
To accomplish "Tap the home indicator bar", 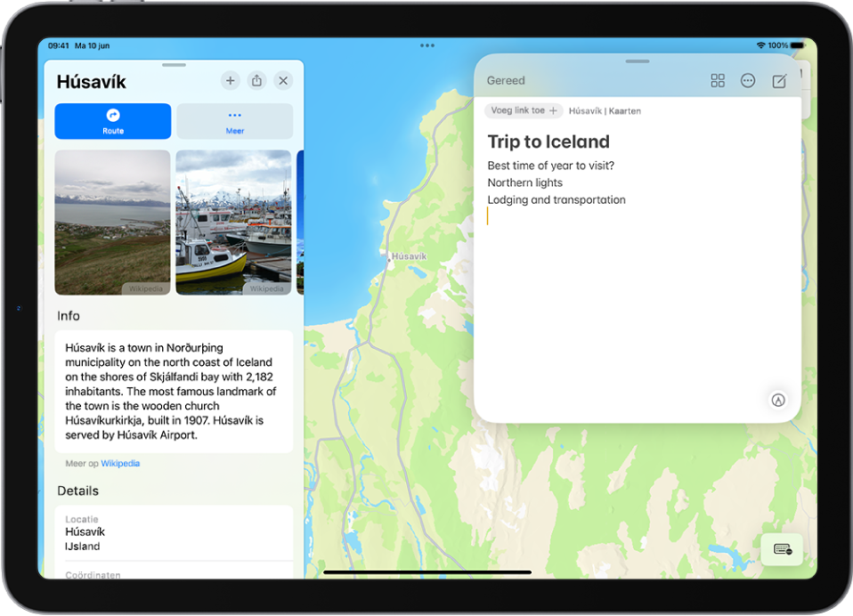I will (x=427, y=572).
